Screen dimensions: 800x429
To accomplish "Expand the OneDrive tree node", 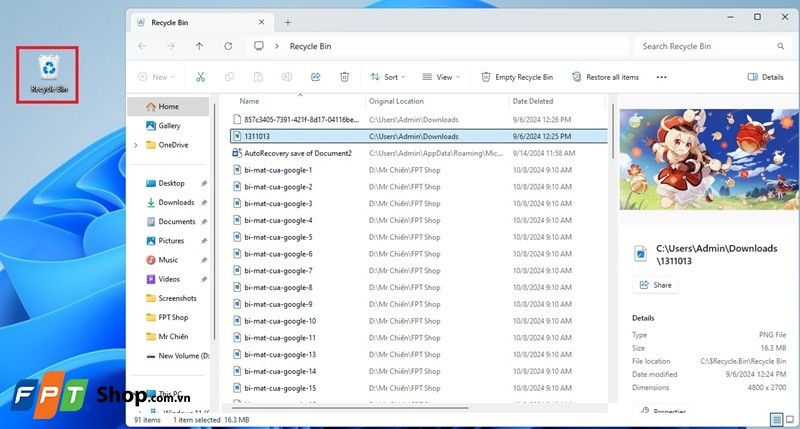I will 136,145.
